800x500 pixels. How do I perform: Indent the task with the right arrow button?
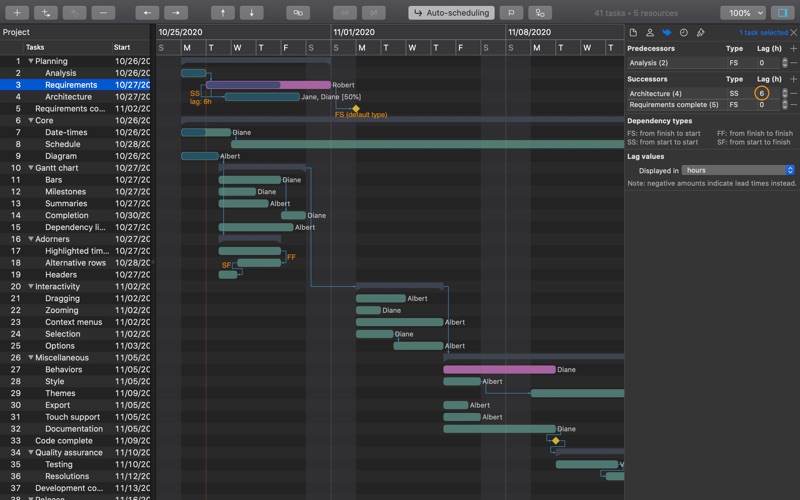176,13
